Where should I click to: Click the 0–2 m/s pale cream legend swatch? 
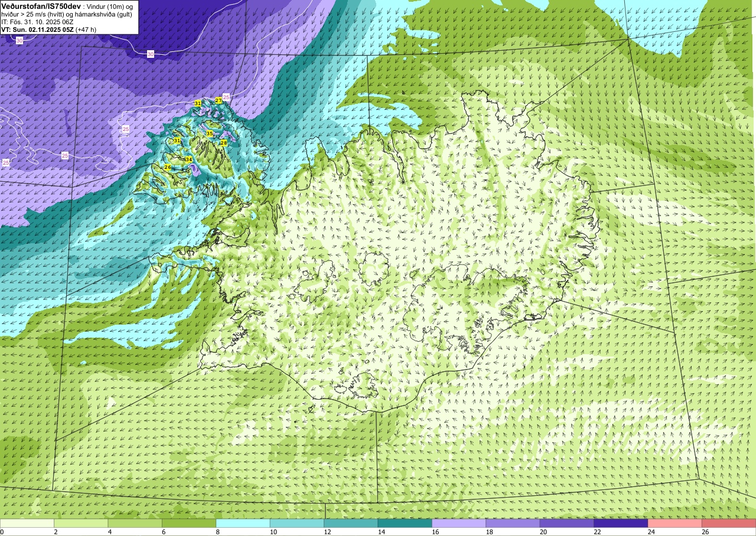coord(27,523)
